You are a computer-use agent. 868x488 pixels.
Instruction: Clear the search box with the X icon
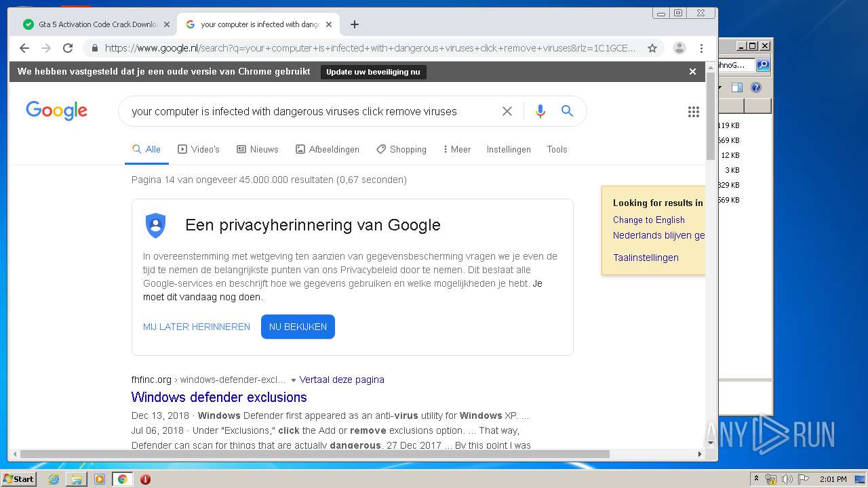click(507, 111)
